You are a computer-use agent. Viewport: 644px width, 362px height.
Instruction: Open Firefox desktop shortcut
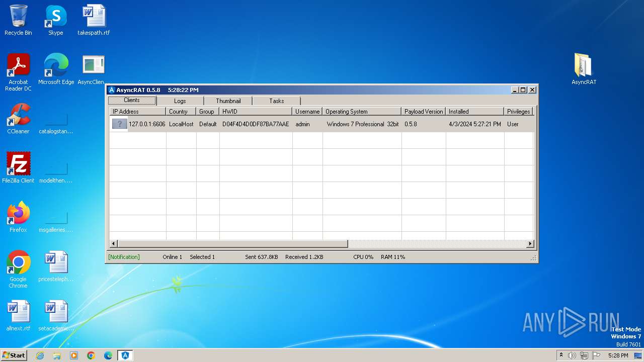(x=18, y=217)
